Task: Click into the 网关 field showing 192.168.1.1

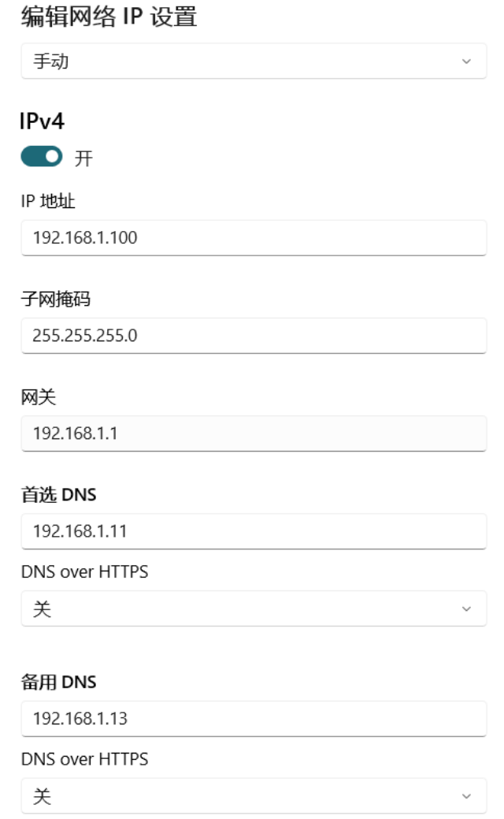Action: [254, 433]
